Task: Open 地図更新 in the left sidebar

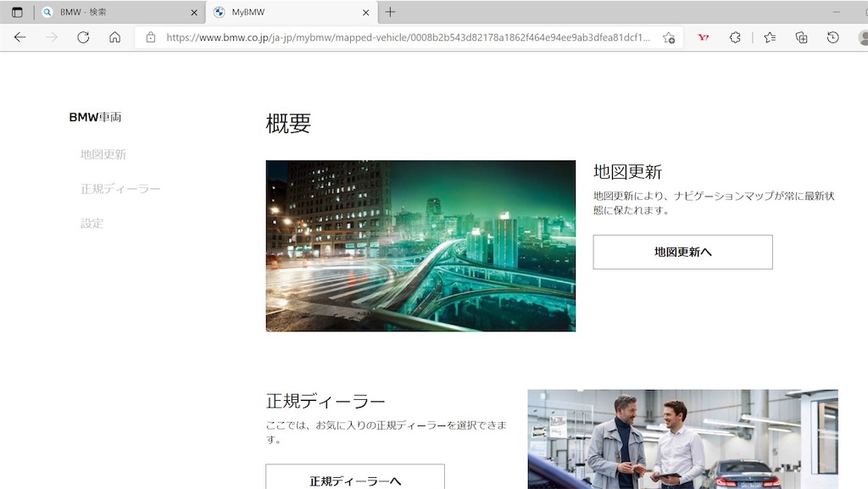Action: [103, 154]
